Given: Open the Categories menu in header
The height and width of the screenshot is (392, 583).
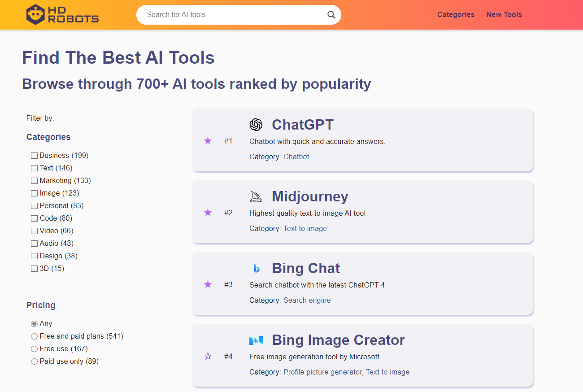Looking at the screenshot, I should (456, 14).
